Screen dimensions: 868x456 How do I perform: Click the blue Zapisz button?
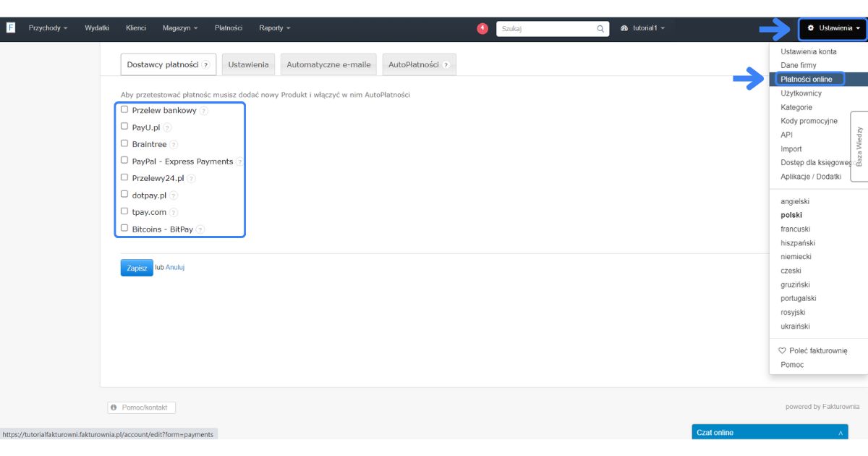137,268
